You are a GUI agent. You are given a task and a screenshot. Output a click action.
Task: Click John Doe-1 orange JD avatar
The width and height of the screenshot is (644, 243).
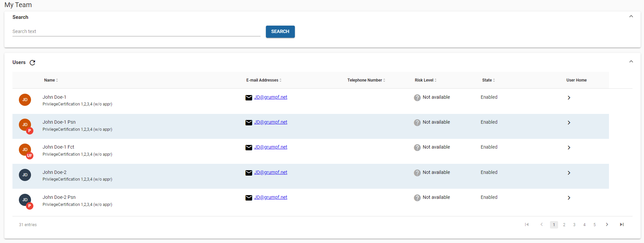25,100
